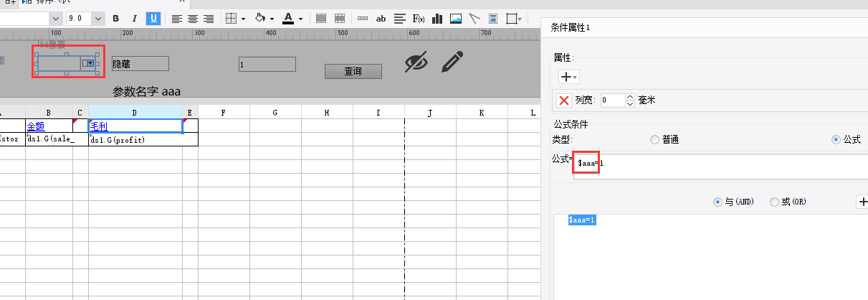Click the 查询 query button
The image size is (868, 300).
click(x=353, y=71)
